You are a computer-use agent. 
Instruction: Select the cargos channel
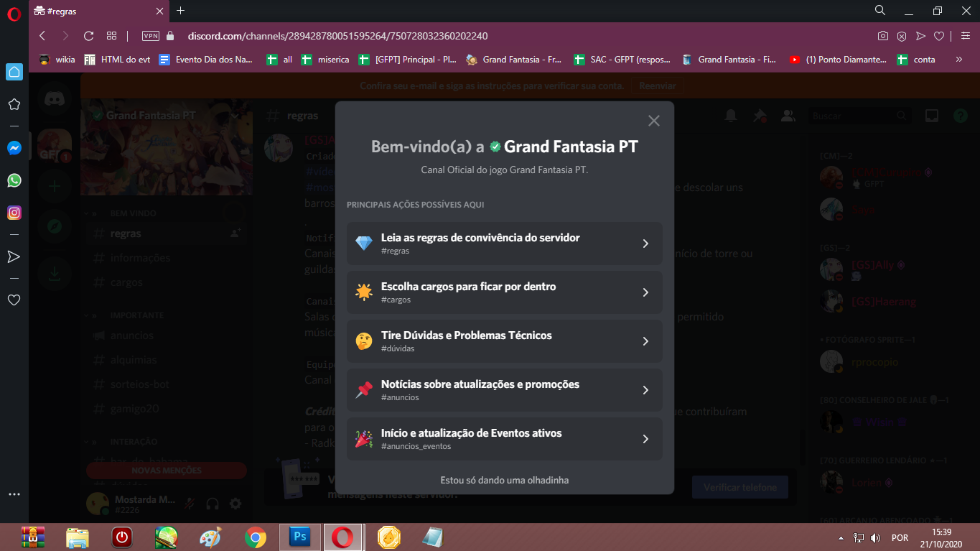pos(166,282)
